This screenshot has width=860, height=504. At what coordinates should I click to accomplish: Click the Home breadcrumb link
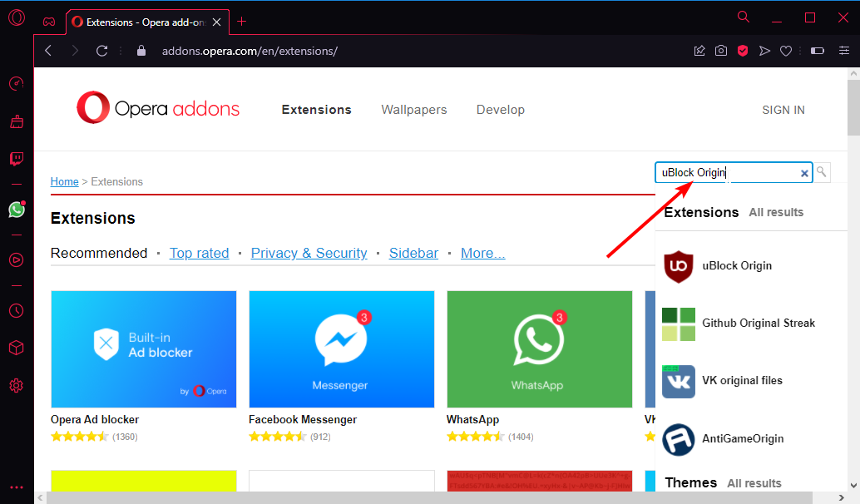(65, 181)
